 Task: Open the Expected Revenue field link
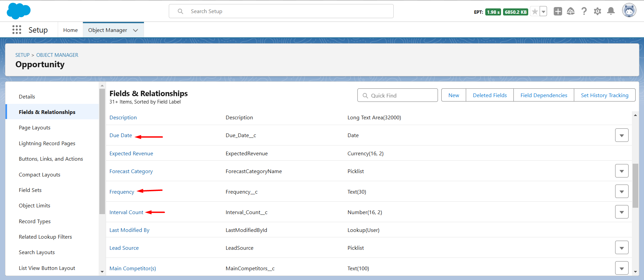point(131,153)
